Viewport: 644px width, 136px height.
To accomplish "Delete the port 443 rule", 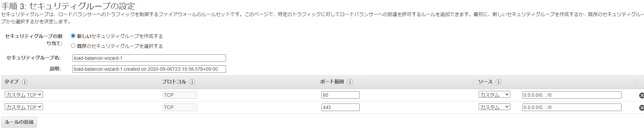I will 641,108.
